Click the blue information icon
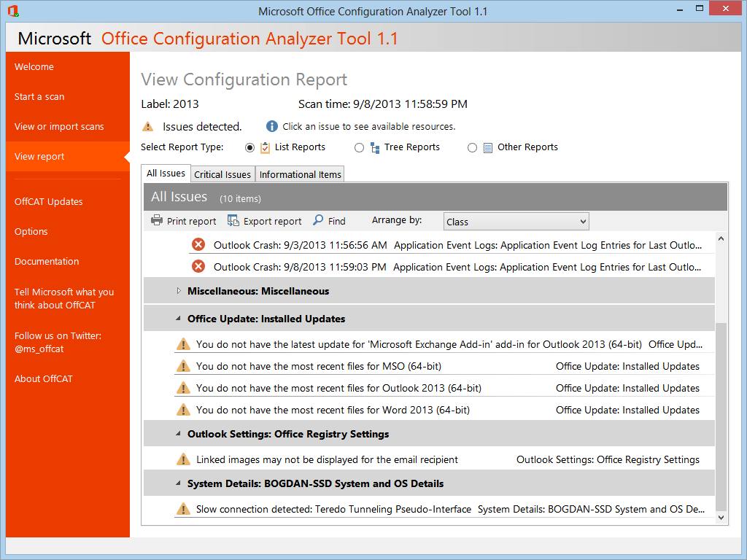The height and width of the screenshot is (560, 747). pos(271,126)
